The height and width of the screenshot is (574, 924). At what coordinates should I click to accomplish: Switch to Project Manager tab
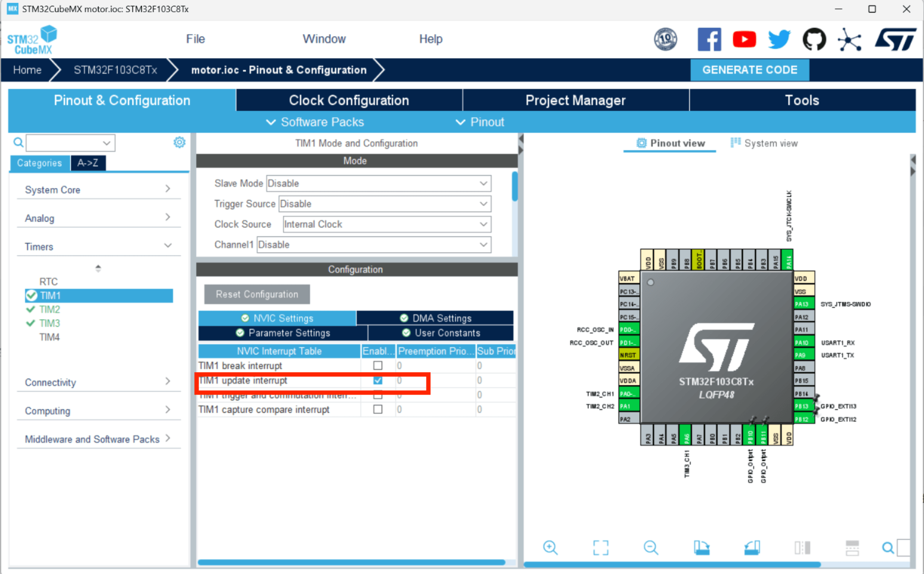click(x=575, y=100)
